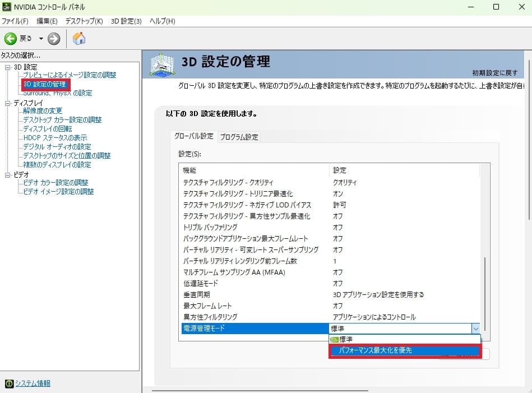Screen dimensions: 532x393
Task: Open the システム情報 link
Action: pyautogui.click(x=33, y=383)
